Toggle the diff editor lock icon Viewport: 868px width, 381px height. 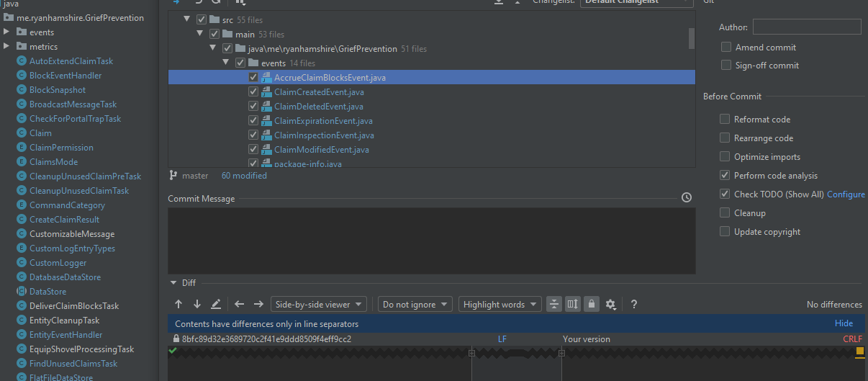[591, 305]
